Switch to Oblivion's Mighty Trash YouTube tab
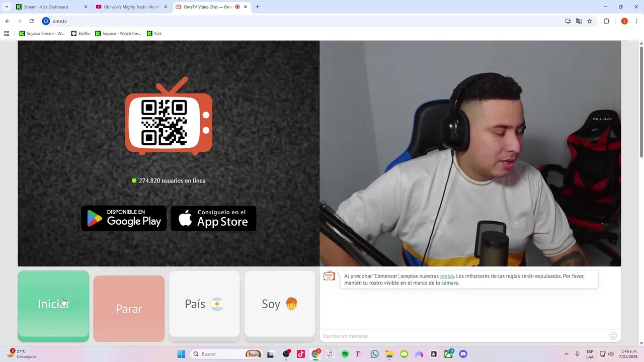 pos(131,7)
